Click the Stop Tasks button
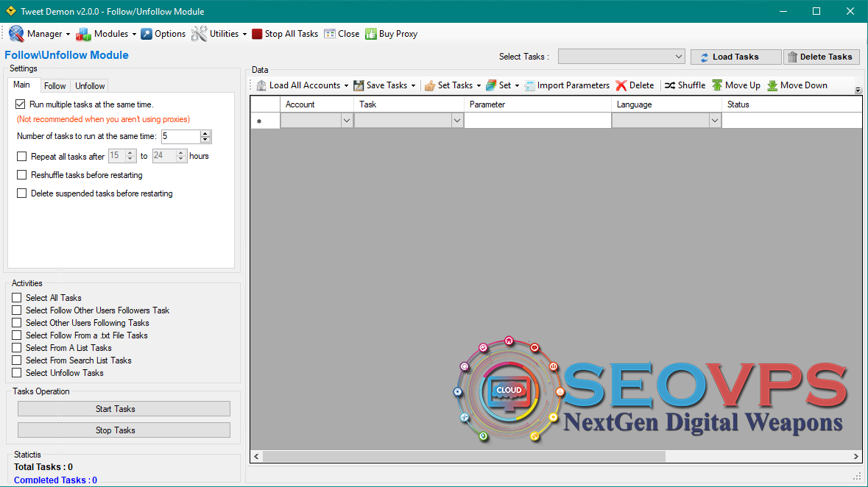868x487 pixels. pos(124,430)
